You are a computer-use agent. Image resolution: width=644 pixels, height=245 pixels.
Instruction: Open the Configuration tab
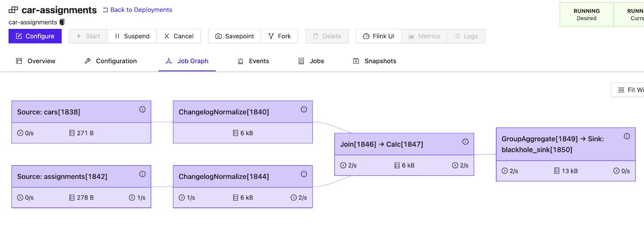pos(111,61)
